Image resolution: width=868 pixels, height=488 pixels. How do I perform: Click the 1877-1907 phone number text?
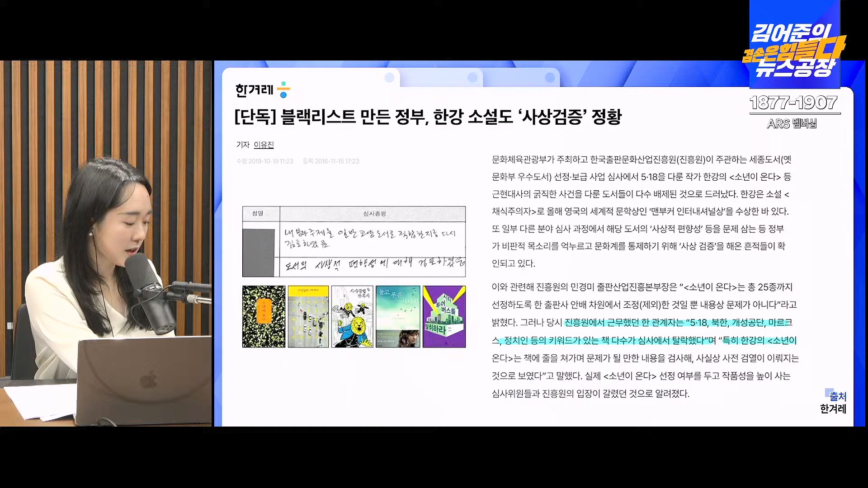[794, 103]
